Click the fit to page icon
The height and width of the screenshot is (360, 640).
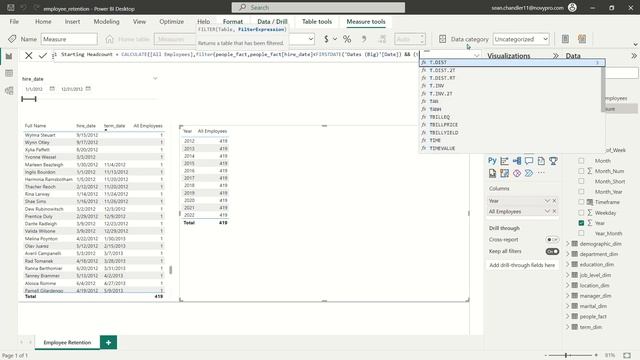627,355
